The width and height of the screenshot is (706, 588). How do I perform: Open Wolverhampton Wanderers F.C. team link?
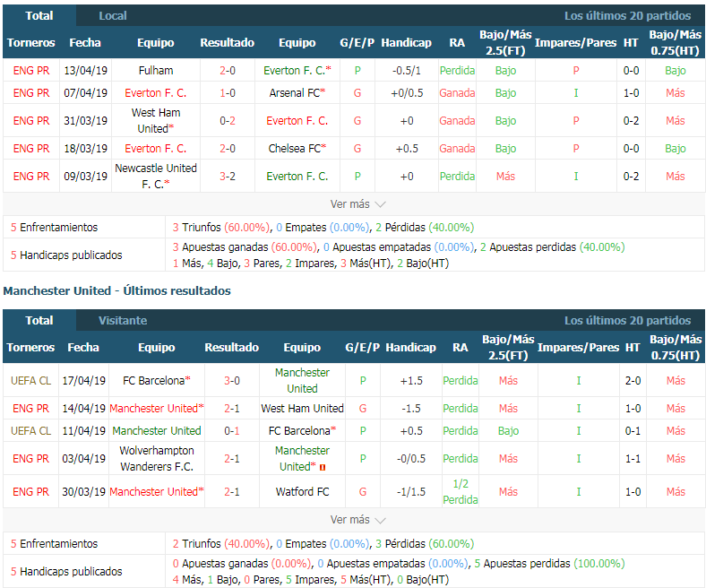(157, 459)
